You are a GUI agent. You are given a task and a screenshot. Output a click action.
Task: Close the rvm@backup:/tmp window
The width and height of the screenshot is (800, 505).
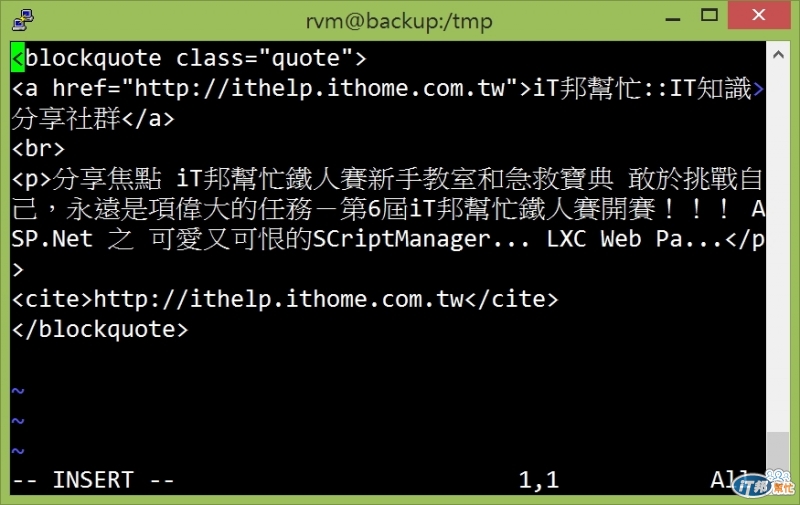759,15
